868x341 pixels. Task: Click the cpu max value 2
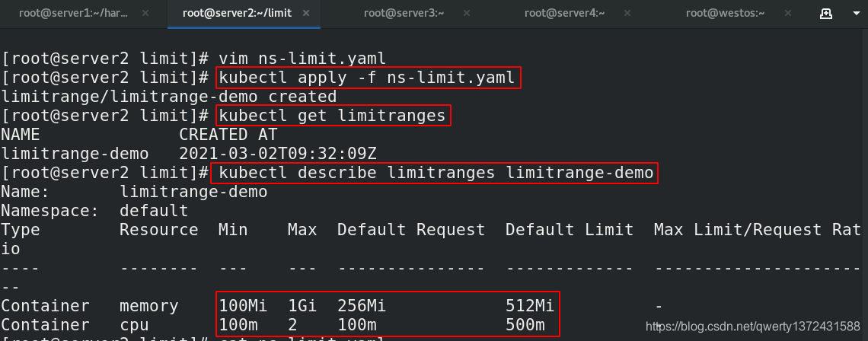tap(293, 325)
